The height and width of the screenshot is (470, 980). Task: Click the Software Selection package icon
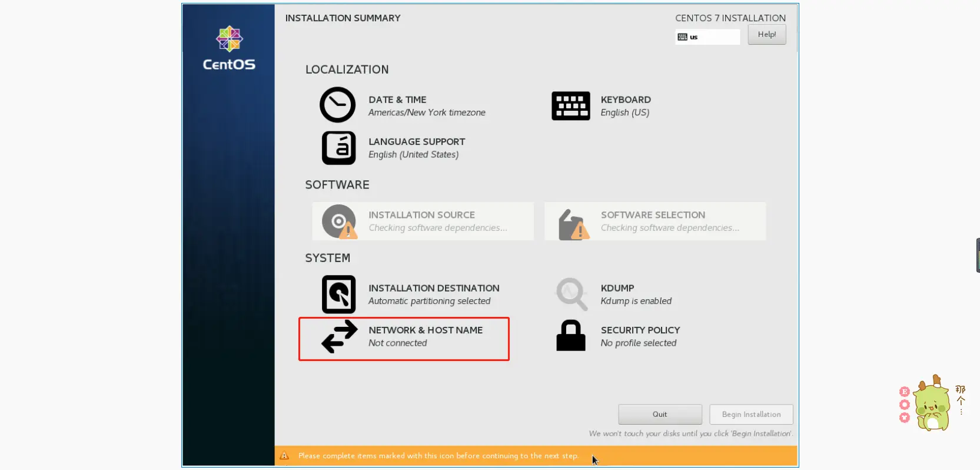pos(573,224)
